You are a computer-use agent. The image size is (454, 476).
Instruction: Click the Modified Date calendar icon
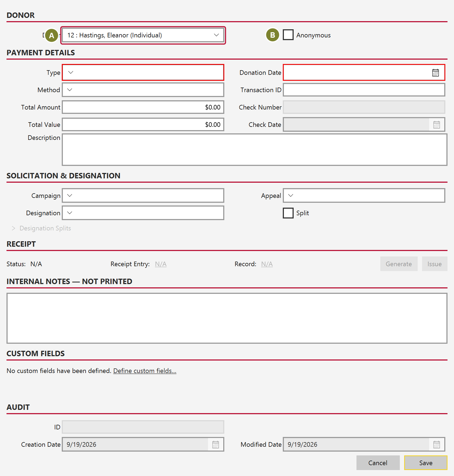[436, 445]
